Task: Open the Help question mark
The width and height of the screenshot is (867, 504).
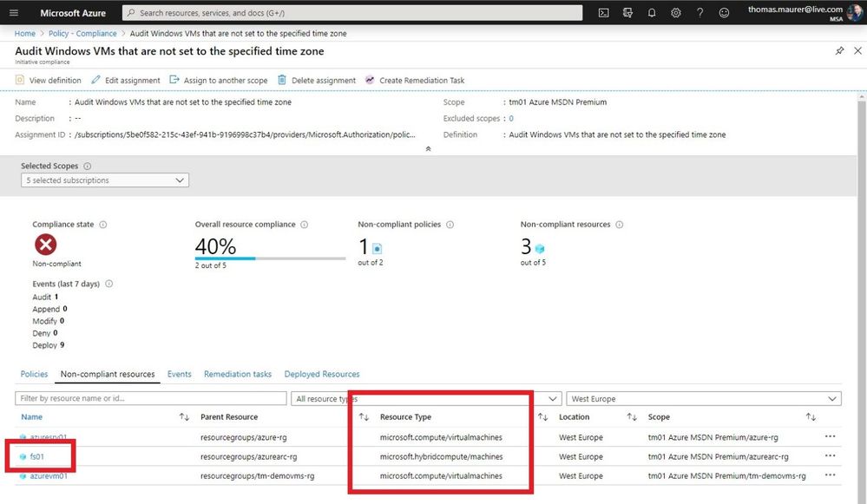Action: tap(700, 13)
